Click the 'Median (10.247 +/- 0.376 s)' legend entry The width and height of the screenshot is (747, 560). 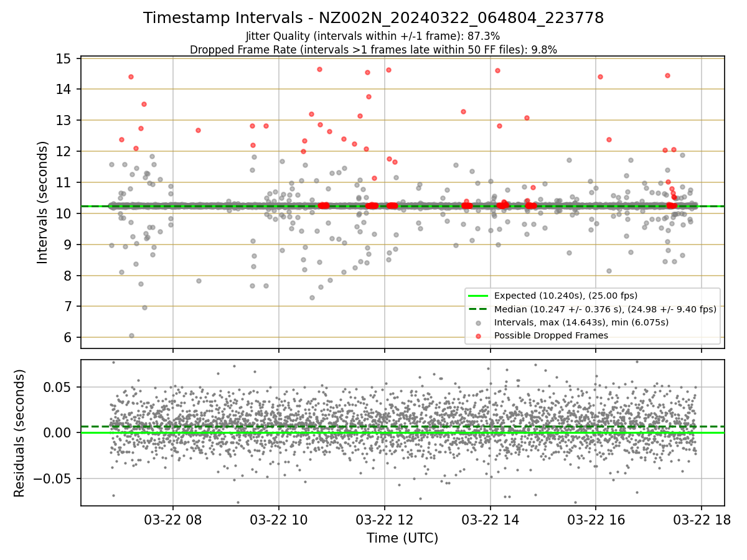click(605, 309)
